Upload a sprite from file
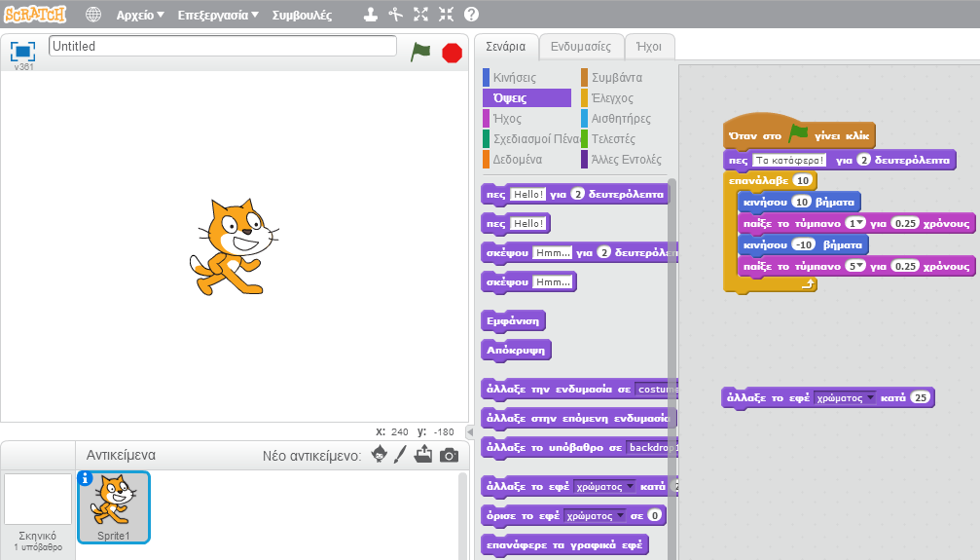 point(423,455)
